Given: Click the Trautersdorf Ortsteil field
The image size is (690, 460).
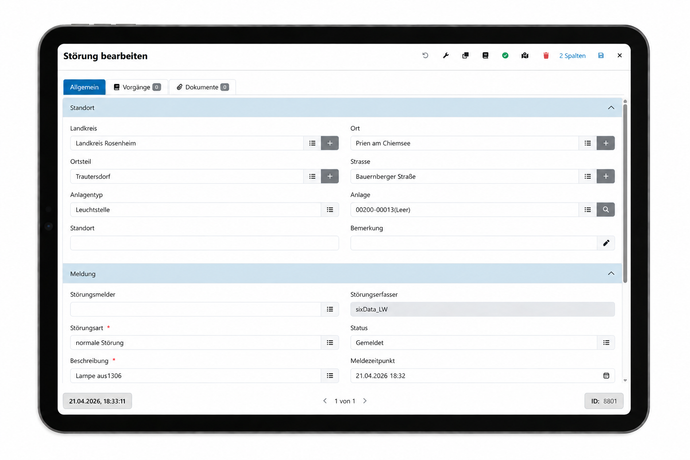Looking at the screenshot, I should [x=187, y=177].
